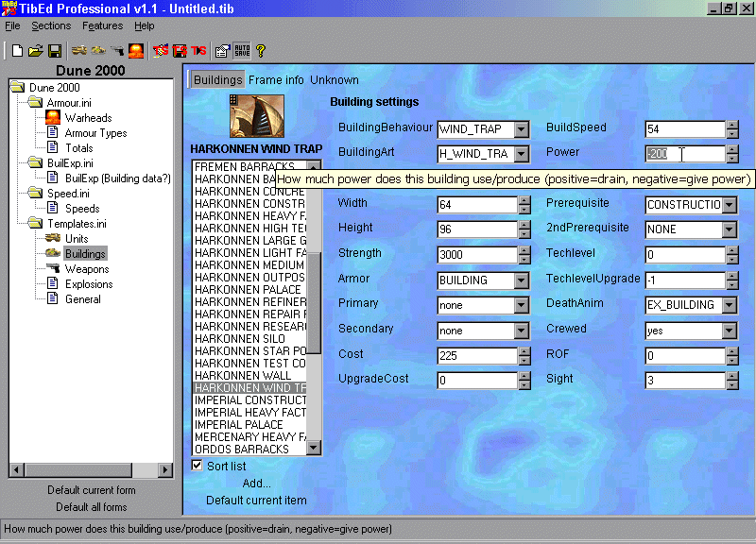Image resolution: width=756 pixels, height=544 pixels.
Task: Open a file using the folder toolbar icon
Action: tap(36, 51)
